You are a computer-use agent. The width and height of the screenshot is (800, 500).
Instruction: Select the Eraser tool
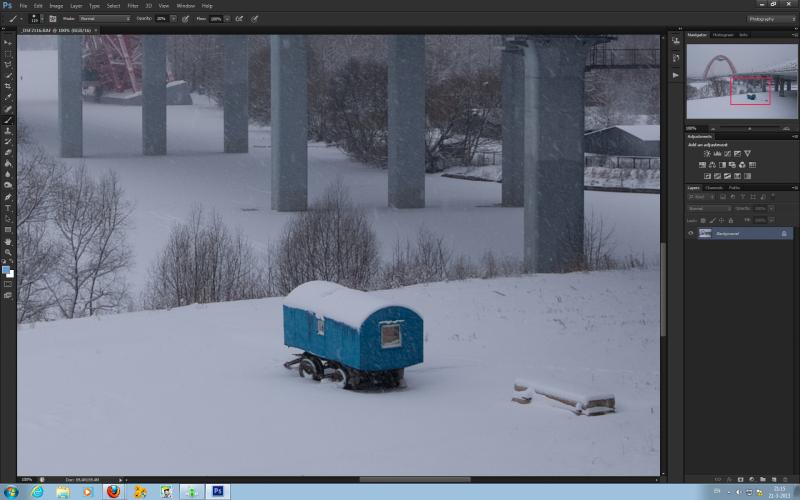point(8,153)
